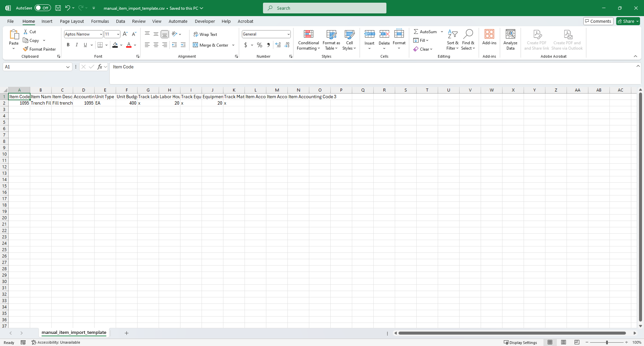
Task: Open the Formulas tab
Action: coord(100,21)
